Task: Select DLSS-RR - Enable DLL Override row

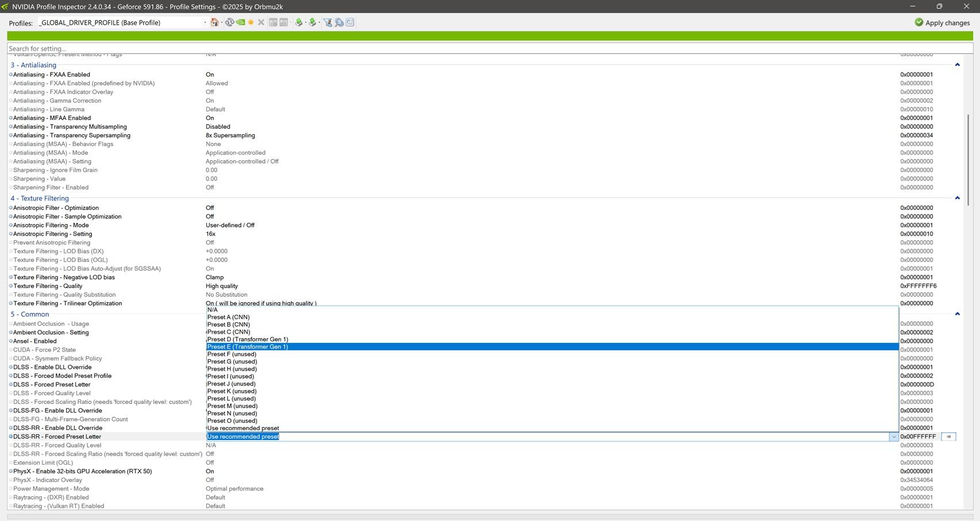Action: pyautogui.click(x=57, y=428)
